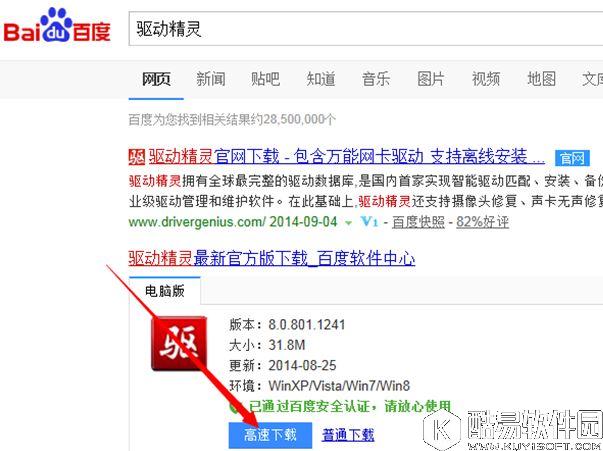Click the blue 官网 badge
The width and height of the screenshot is (603, 451).
point(572,158)
